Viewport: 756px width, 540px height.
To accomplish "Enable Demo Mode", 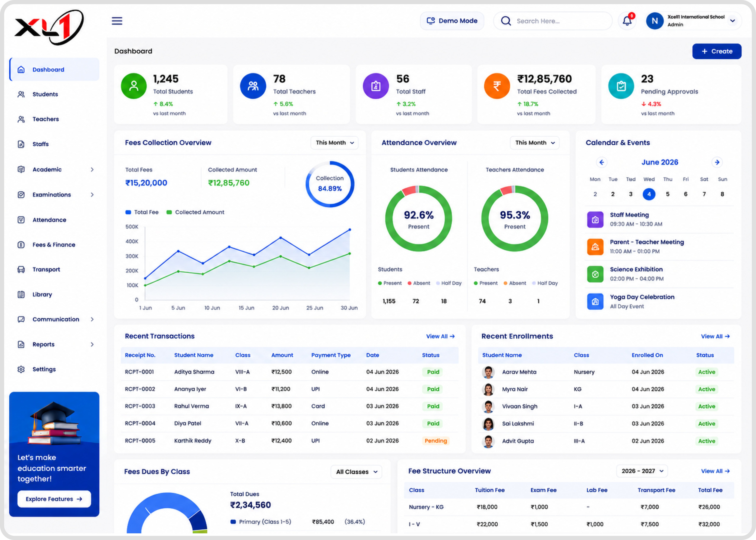I will 452,21.
